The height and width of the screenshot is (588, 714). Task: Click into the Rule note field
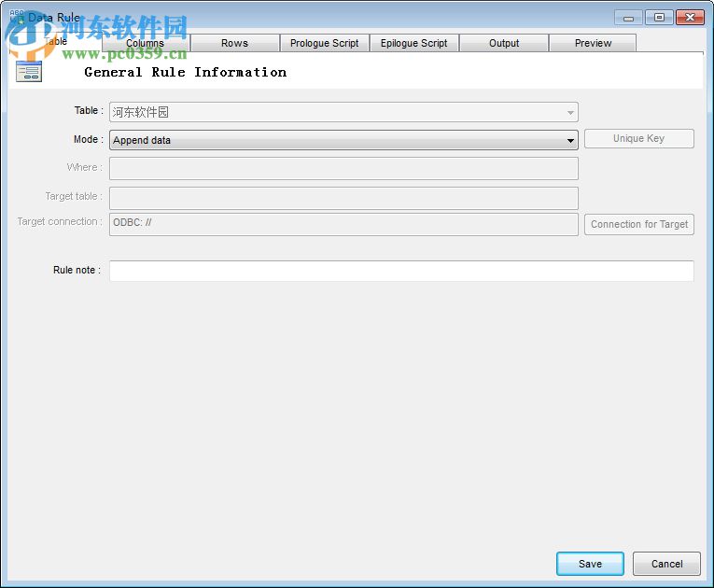(401, 271)
